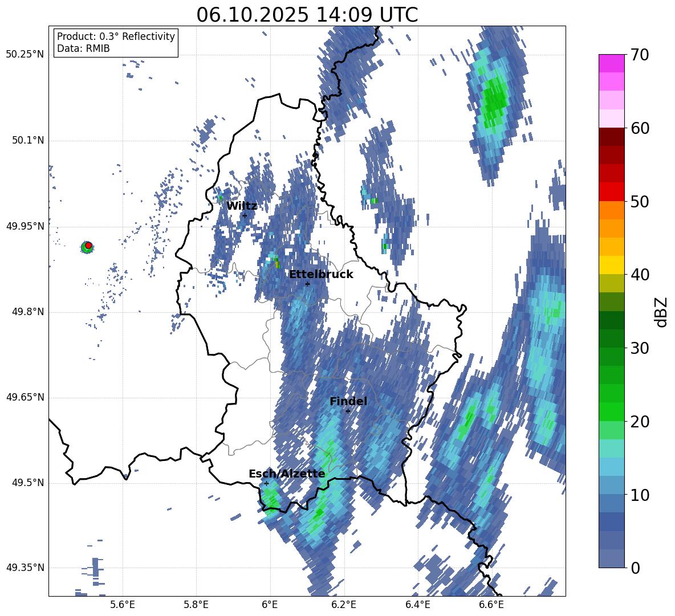Screen dimensions: 675x616
Task: Click the 'Product: 0.3° Reflectivity' text
Action: (116, 36)
